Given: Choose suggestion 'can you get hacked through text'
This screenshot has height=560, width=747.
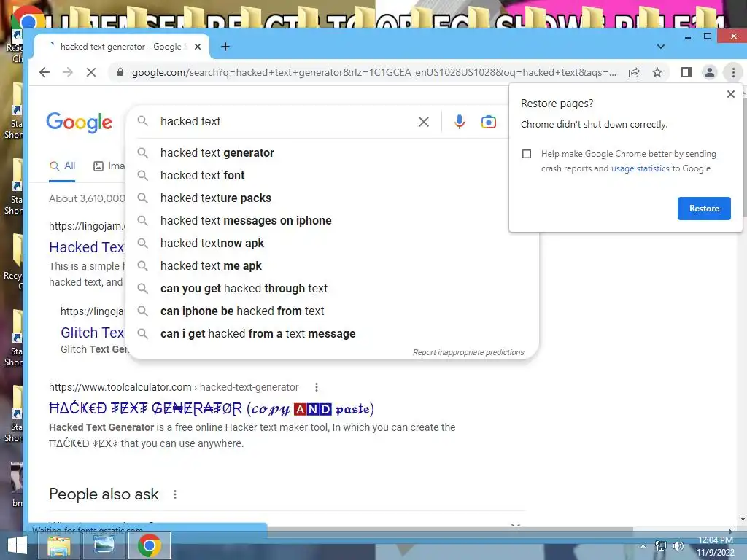Looking at the screenshot, I should point(333,289).
